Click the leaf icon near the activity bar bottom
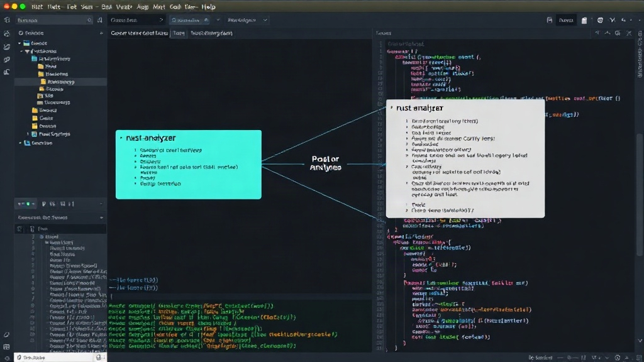 pos(7,335)
